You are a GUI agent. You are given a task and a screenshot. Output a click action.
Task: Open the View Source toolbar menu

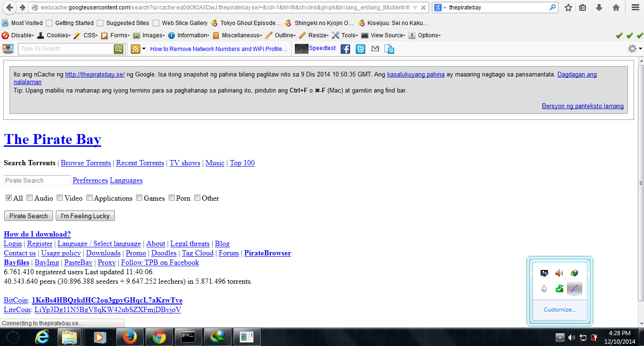tap(383, 35)
